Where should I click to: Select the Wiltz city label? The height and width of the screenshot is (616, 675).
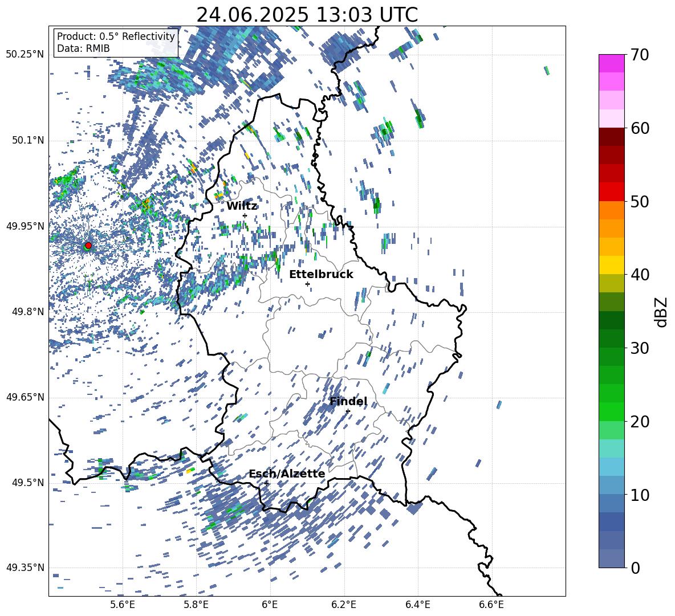click(242, 206)
